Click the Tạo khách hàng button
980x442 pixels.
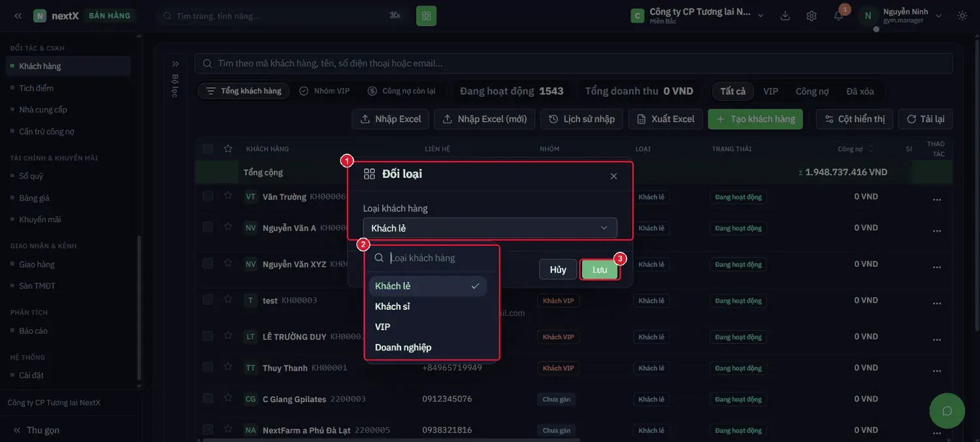(x=755, y=119)
